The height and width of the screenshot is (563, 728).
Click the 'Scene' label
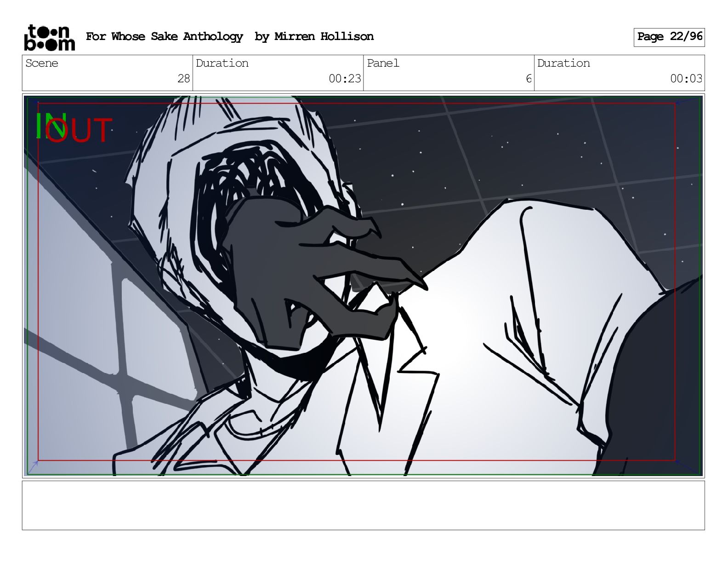42,63
